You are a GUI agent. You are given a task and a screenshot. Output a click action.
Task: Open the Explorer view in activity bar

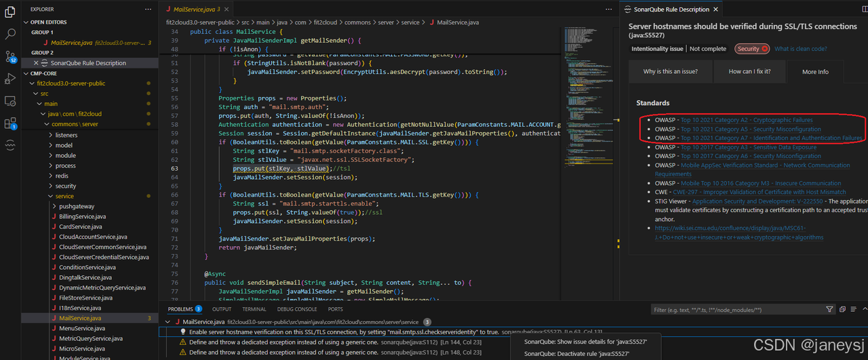tap(10, 10)
